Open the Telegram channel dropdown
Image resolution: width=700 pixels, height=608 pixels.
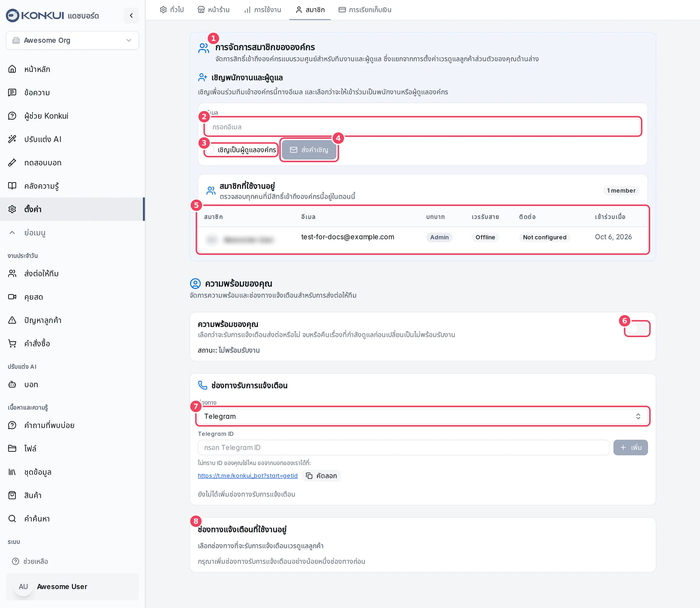pyautogui.click(x=423, y=416)
